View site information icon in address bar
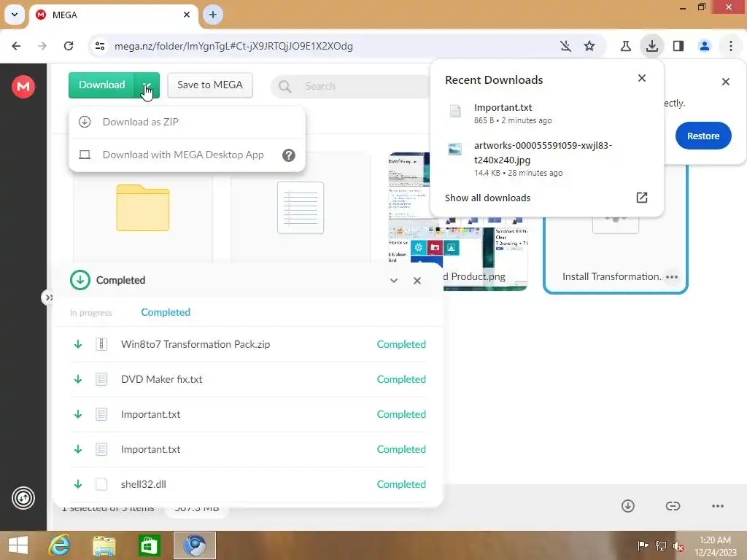 (x=100, y=46)
